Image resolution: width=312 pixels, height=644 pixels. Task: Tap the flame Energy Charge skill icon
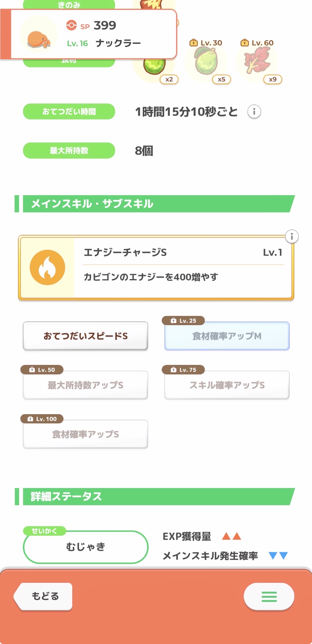47,267
